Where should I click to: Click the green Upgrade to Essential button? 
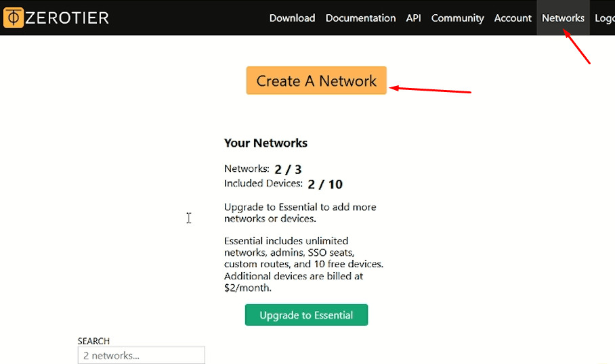(306, 315)
